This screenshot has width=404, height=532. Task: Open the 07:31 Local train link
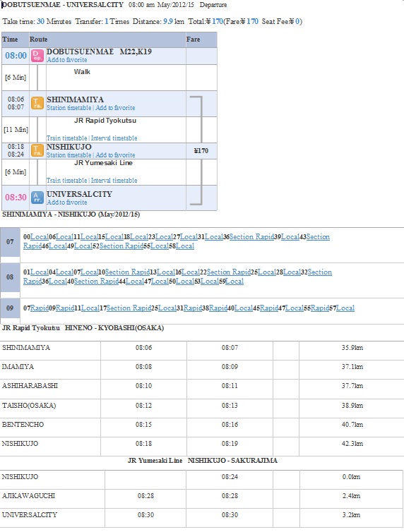[x=214, y=237]
